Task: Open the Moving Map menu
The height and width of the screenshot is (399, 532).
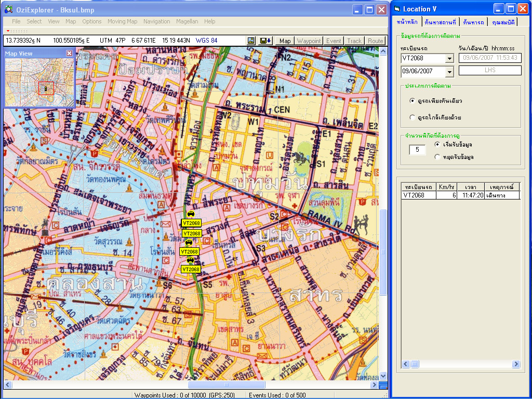Action: pos(122,21)
